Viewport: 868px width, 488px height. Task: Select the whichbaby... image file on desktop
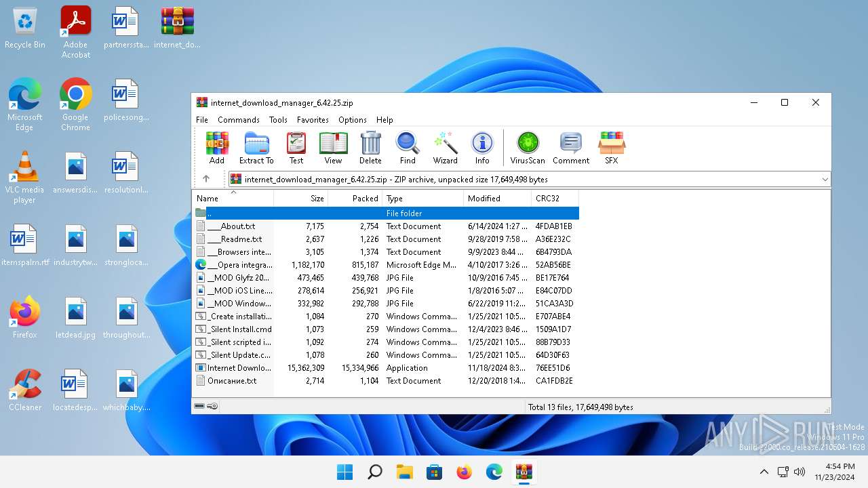click(x=126, y=390)
